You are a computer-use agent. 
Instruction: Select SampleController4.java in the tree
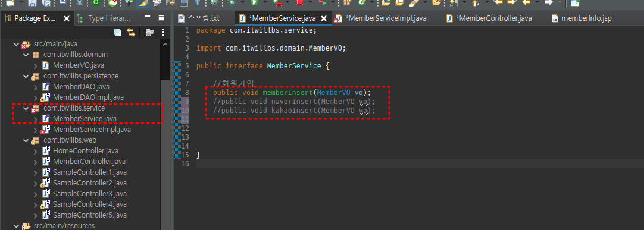90,204
